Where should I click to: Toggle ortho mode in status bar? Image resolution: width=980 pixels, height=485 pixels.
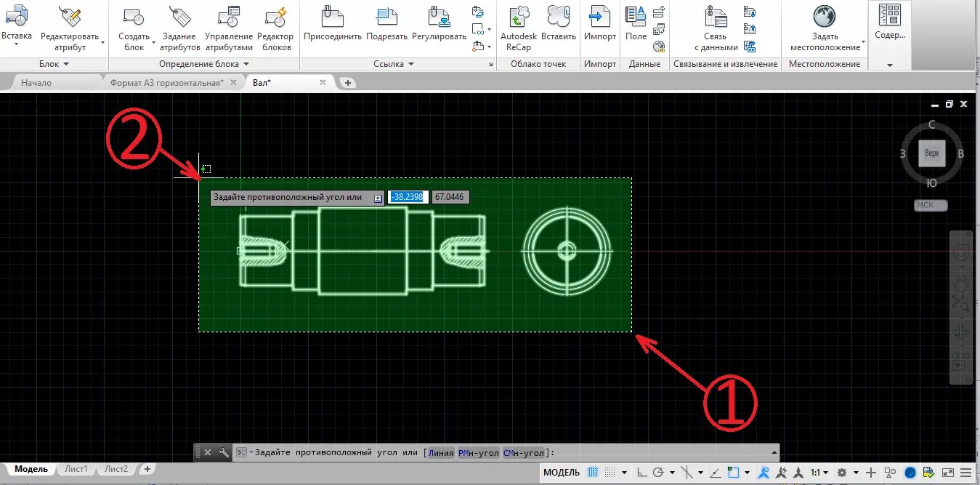pos(641,473)
